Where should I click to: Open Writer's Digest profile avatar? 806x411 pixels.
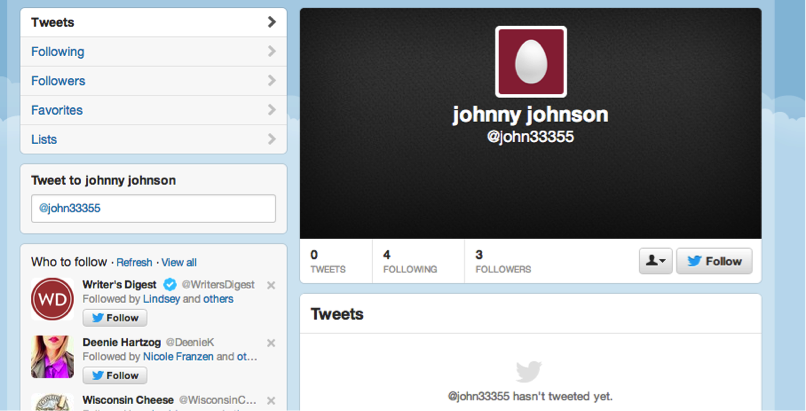coord(52,299)
